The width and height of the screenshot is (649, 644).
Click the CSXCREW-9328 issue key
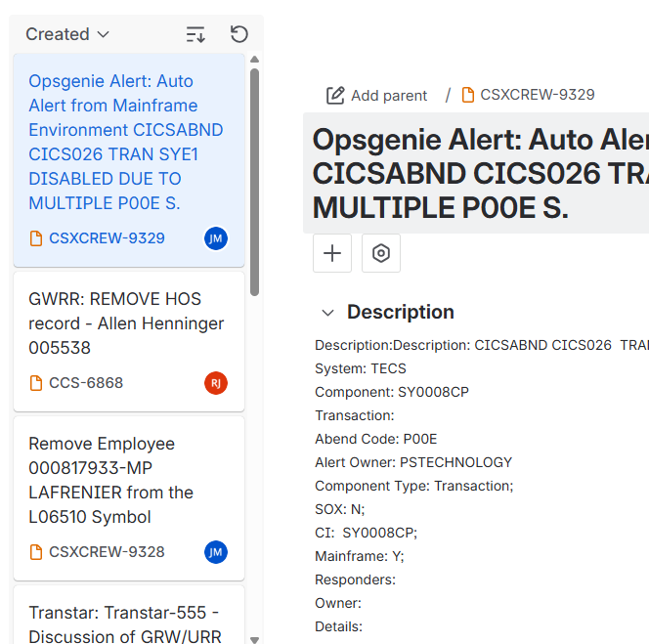(x=107, y=552)
